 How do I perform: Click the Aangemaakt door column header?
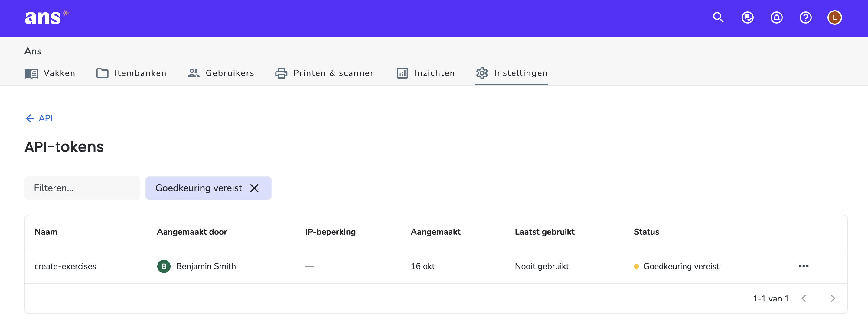192,232
